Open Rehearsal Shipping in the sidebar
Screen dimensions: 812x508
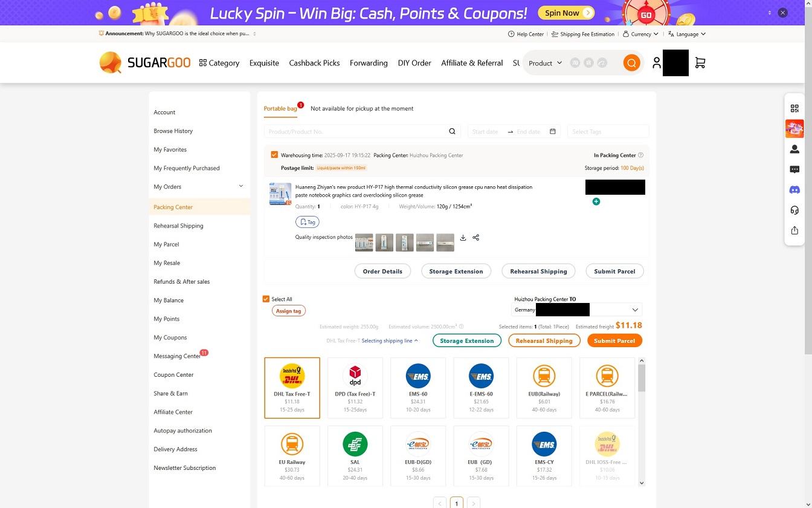tap(178, 226)
